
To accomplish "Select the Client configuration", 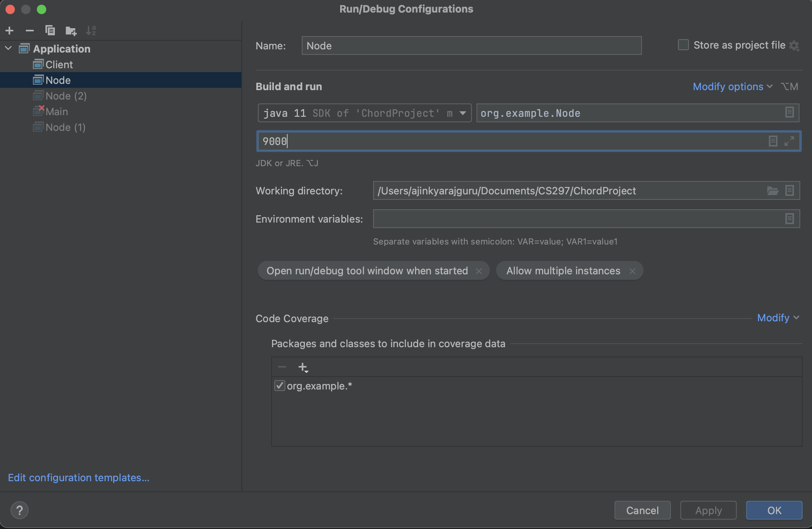I will (x=59, y=65).
